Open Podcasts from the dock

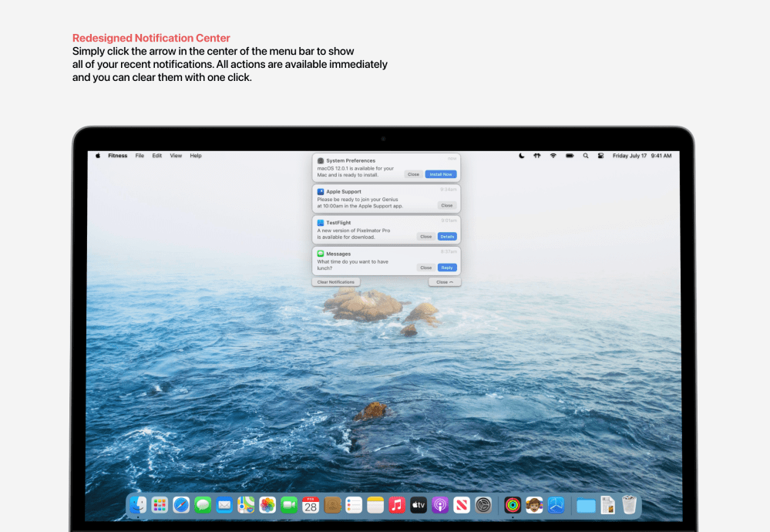click(x=440, y=505)
